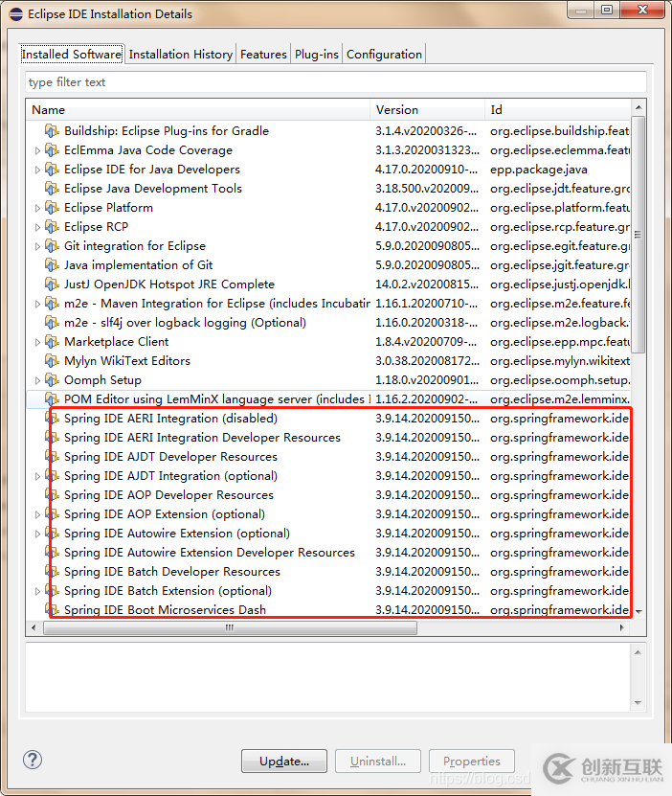Click the Uninstall... button
This screenshot has width=672, height=796.
pos(378,761)
